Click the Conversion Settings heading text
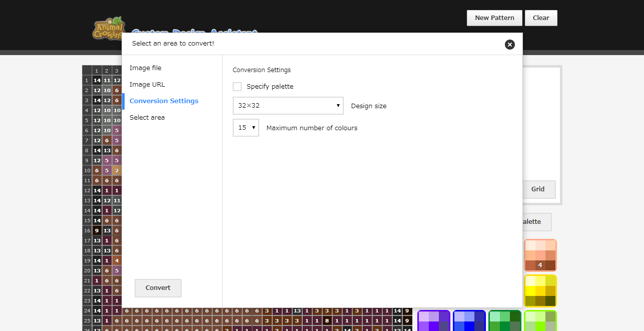Image resolution: width=644 pixels, height=331 pixels. [x=262, y=70]
